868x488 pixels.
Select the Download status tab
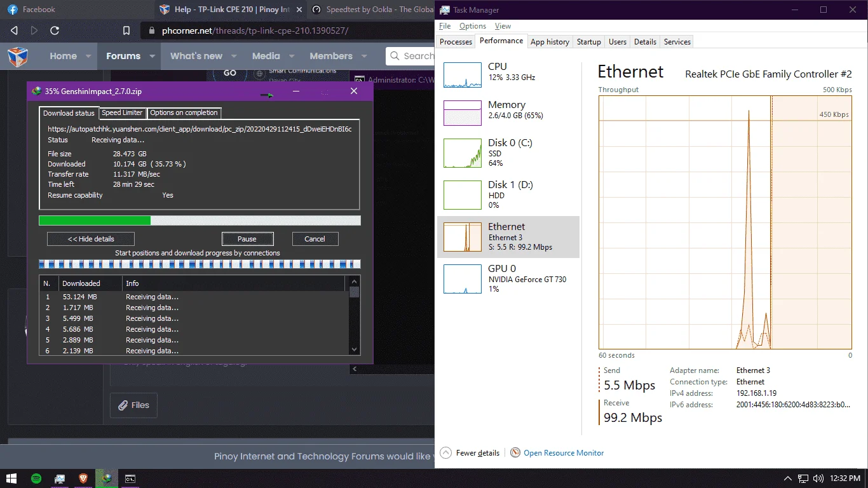pos(69,113)
